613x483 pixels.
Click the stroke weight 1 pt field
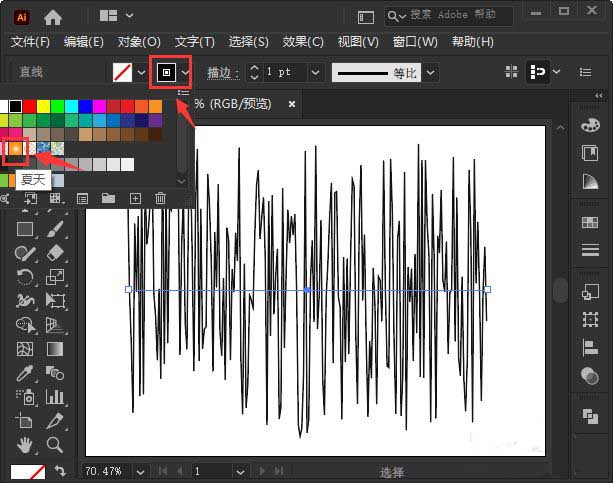[x=285, y=72]
